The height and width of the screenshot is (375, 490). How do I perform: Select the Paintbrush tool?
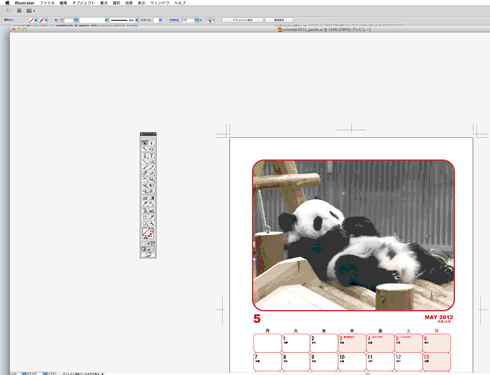click(145, 167)
